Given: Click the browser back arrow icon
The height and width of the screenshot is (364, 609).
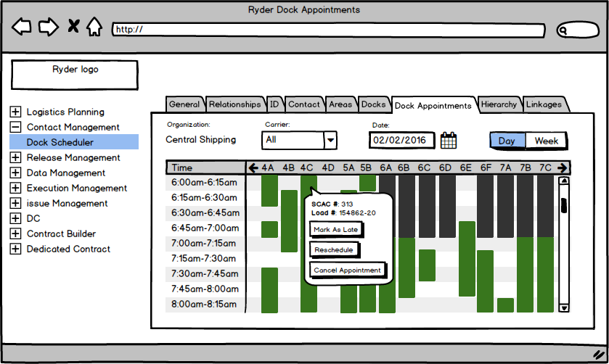Looking at the screenshot, I should click(x=23, y=28).
